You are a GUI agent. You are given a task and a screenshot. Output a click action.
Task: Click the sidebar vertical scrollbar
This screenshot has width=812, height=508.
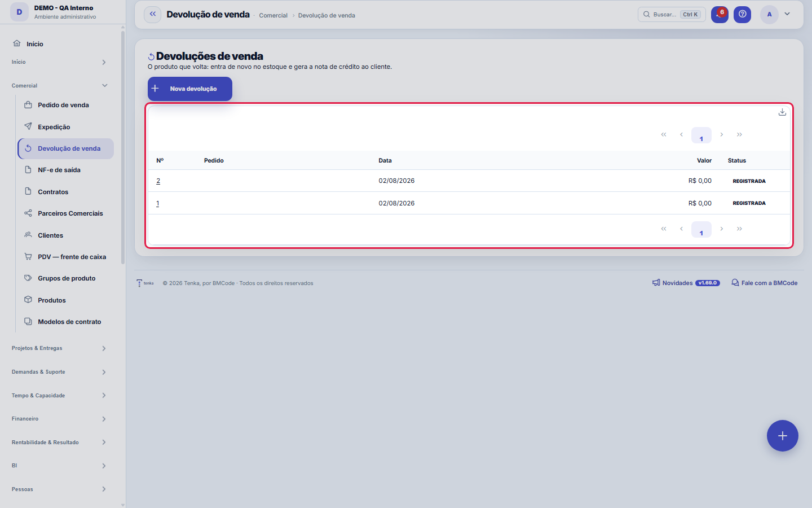pyautogui.click(x=123, y=147)
